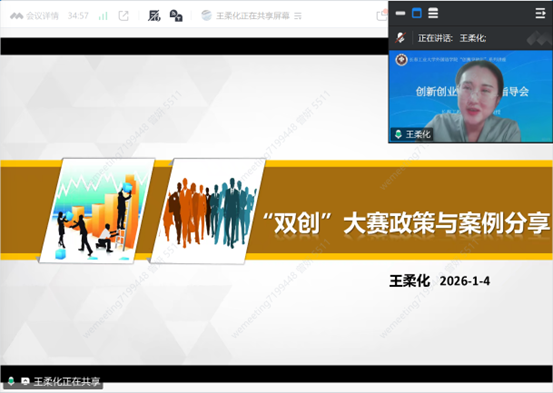
Task: Click the sharer's avatar next to 王柔化正在共享屏幕
Action: tap(206, 16)
